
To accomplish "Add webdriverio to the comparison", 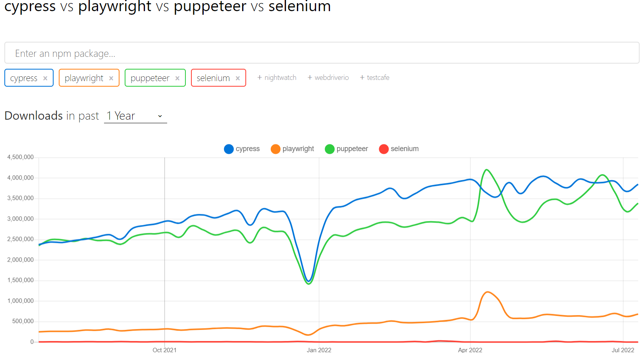I will (328, 77).
